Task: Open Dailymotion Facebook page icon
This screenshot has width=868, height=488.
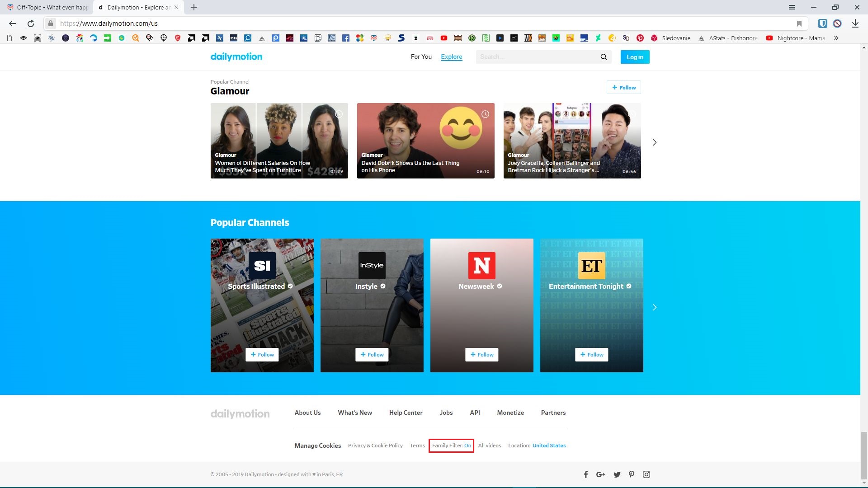Action: pos(585,474)
